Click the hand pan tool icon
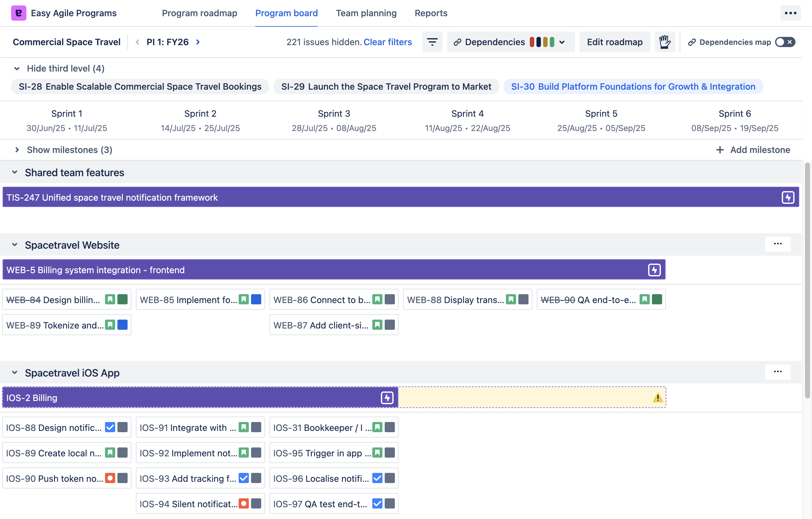 tap(664, 42)
